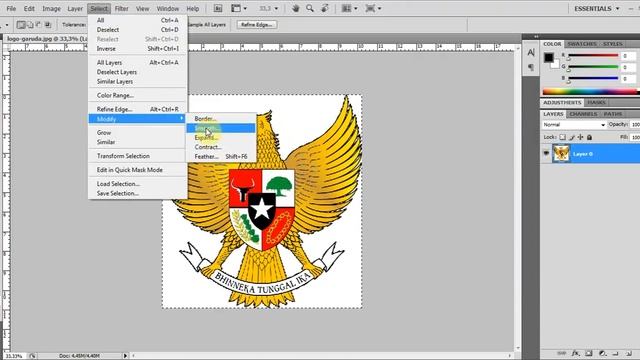The width and height of the screenshot is (640, 360).
Task: Launch Bridge from the application bar
Action: click(x=218, y=8)
